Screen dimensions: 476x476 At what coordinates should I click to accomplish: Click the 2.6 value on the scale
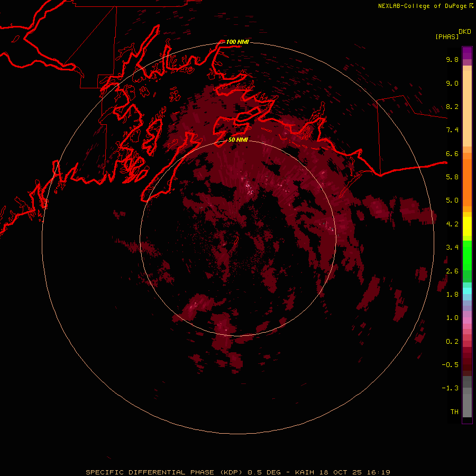(x=452, y=271)
